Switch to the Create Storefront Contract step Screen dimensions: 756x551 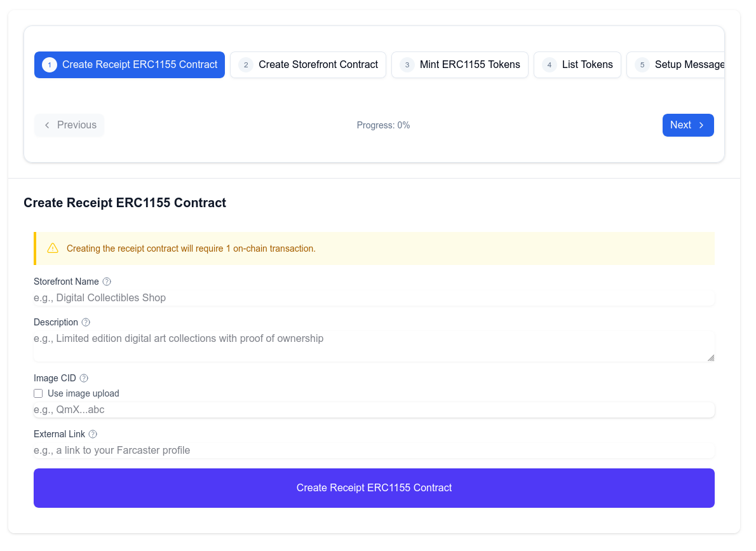point(307,64)
